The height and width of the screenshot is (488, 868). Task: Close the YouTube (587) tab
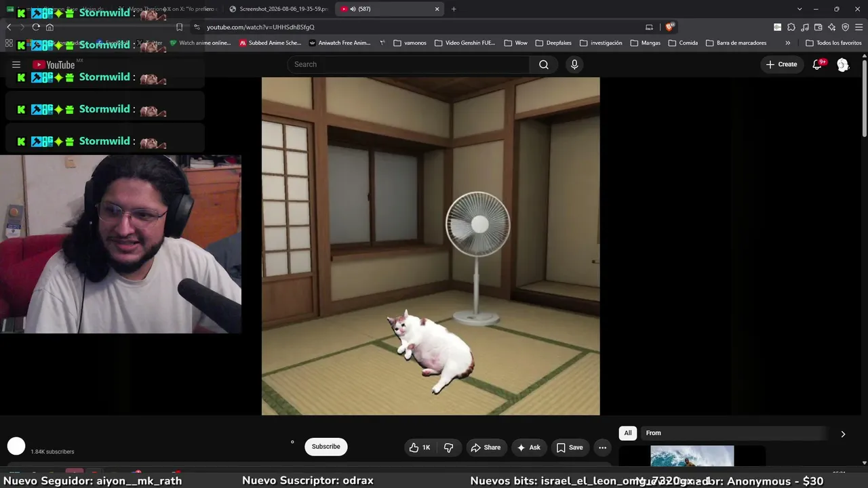(x=437, y=9)
